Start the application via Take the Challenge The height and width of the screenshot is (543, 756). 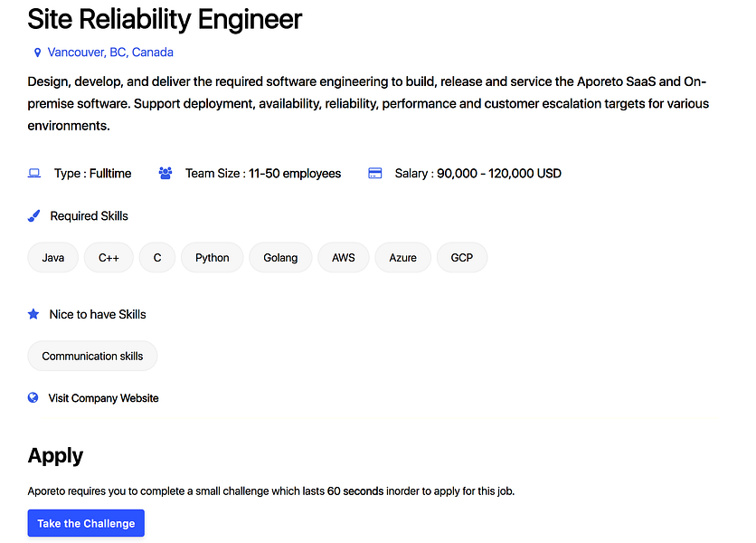86,523
